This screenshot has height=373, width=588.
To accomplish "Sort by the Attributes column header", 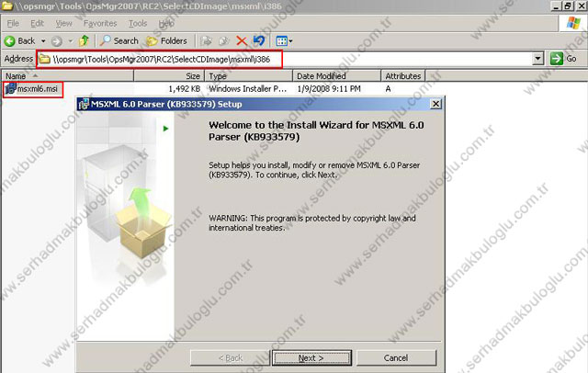I will coord(403,75).
